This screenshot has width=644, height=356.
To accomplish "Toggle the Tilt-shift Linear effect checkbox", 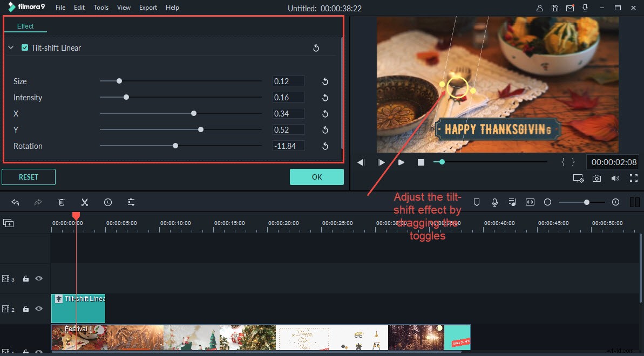I will pyautogui.click(x=24, y=47).
